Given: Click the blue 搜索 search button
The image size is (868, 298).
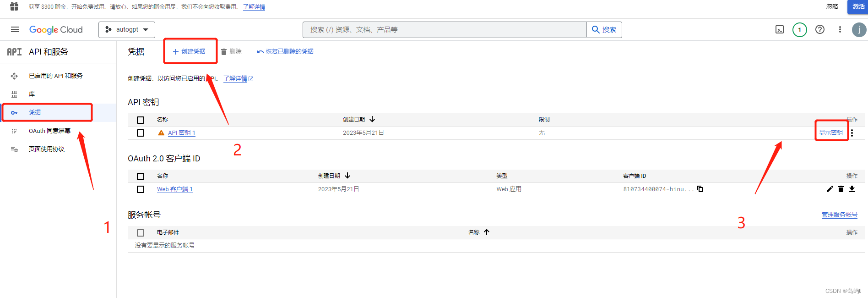Looking at the screenshot, I should pyautogui.click(x=604, y=29).
